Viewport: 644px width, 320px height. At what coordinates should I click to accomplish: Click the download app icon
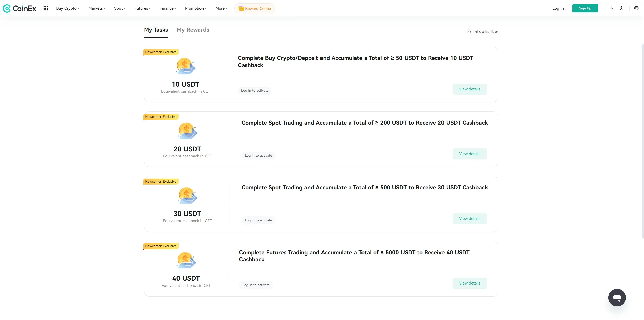[612, 8]
